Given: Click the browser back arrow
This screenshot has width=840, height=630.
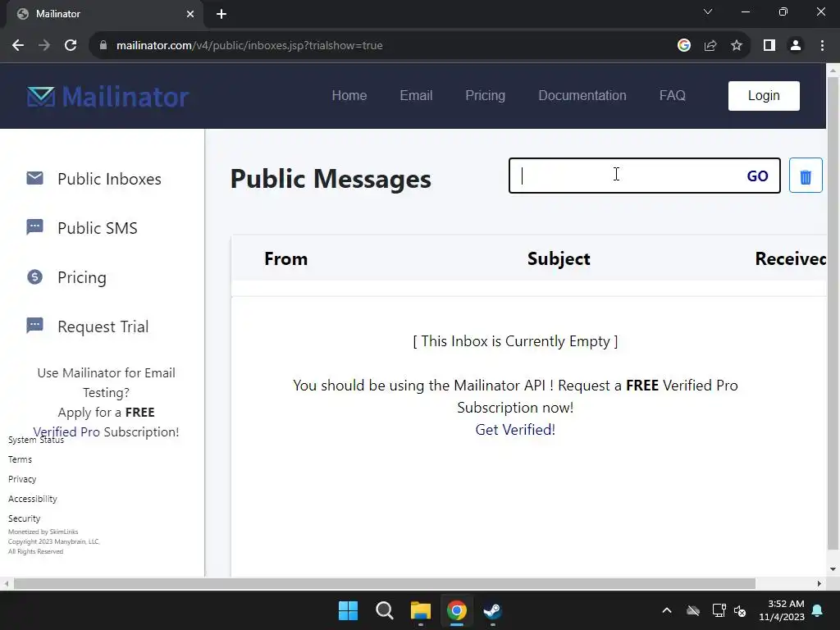Looking at the screenshot, I should tap(18, 46).
